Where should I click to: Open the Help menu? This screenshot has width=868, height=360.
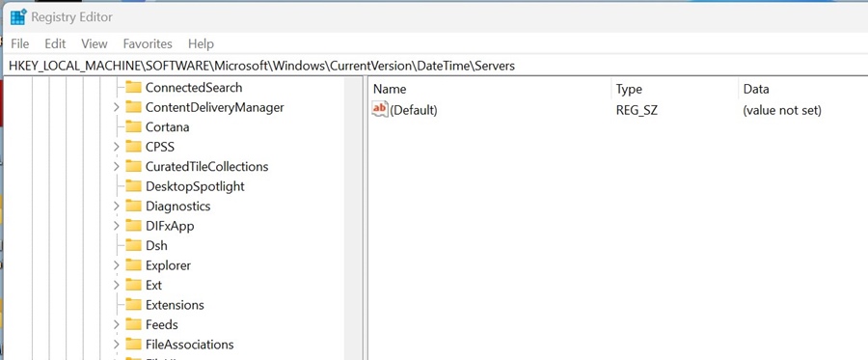click(201, 43)
